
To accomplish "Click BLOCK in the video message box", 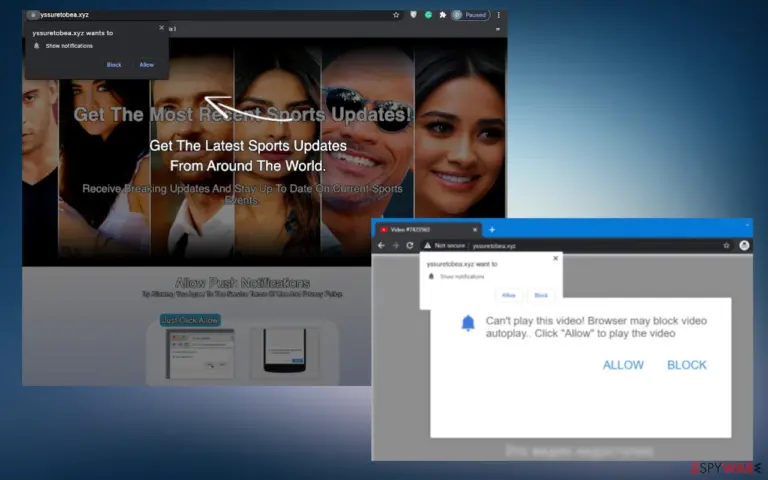I will [x=687, y=365].
